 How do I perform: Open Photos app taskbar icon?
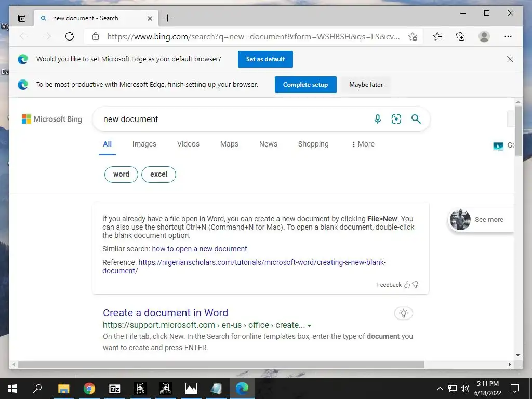(x=191, y=389)
